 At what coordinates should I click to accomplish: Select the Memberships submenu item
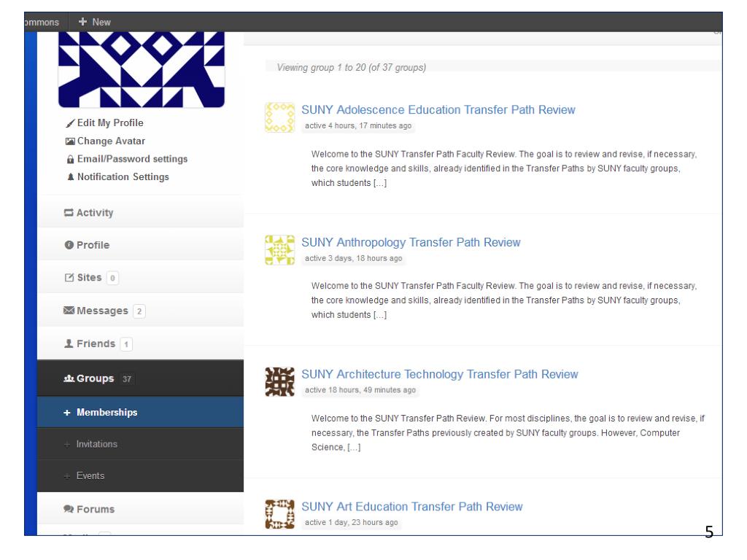tap(140, 413)
